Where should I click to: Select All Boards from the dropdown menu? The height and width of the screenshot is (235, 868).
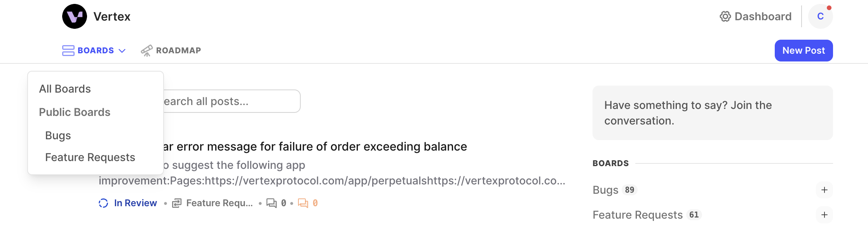pyautogui.click(x=65, y=89)
